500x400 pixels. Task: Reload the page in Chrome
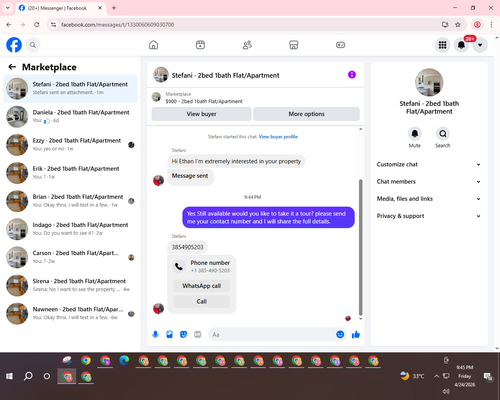pyautogui.click(x=37, y=25)
